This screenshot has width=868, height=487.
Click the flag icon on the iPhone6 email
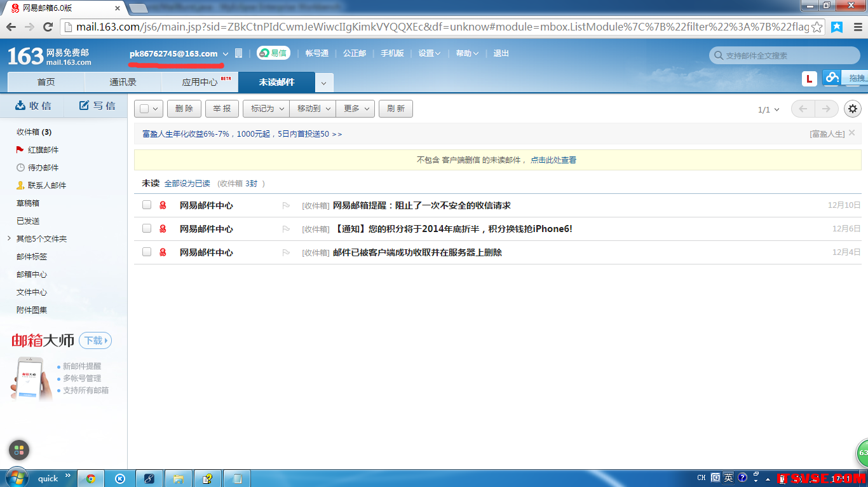coord(286,229)
